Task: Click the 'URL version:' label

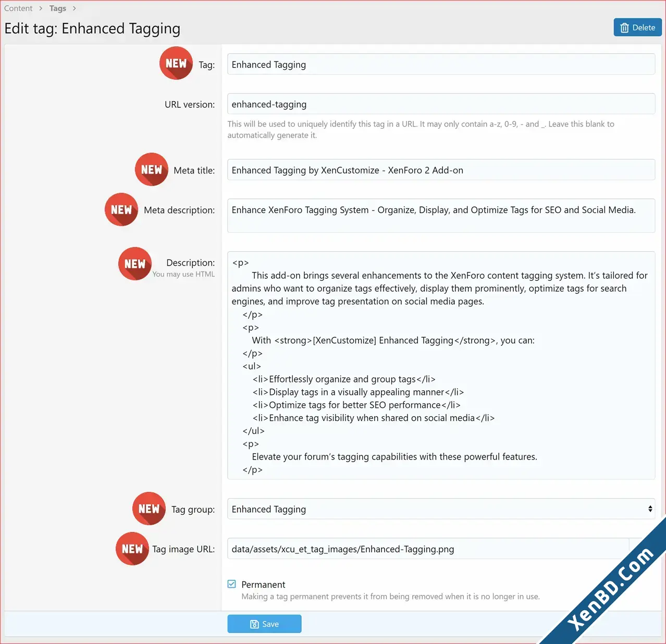Action: (190, 105)
